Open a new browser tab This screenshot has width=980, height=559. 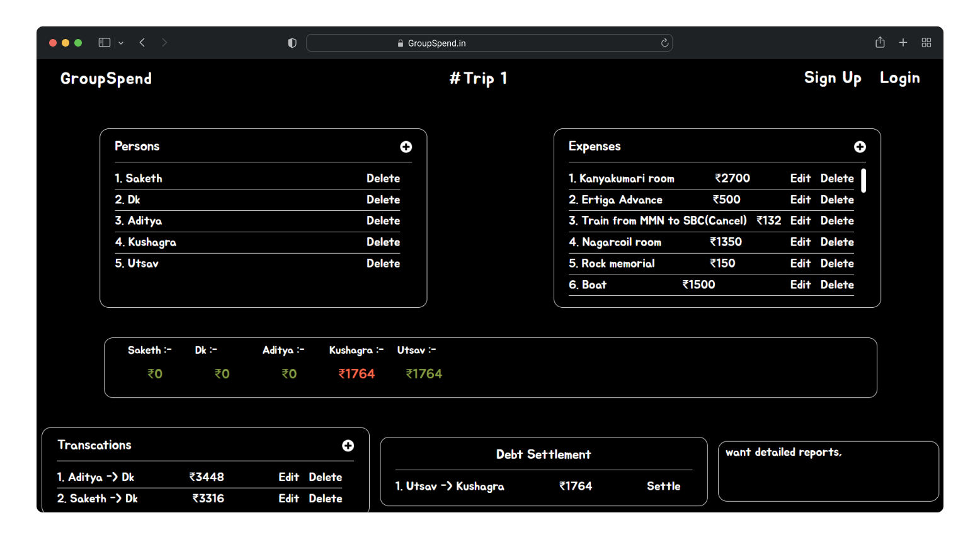coord(903,42)
